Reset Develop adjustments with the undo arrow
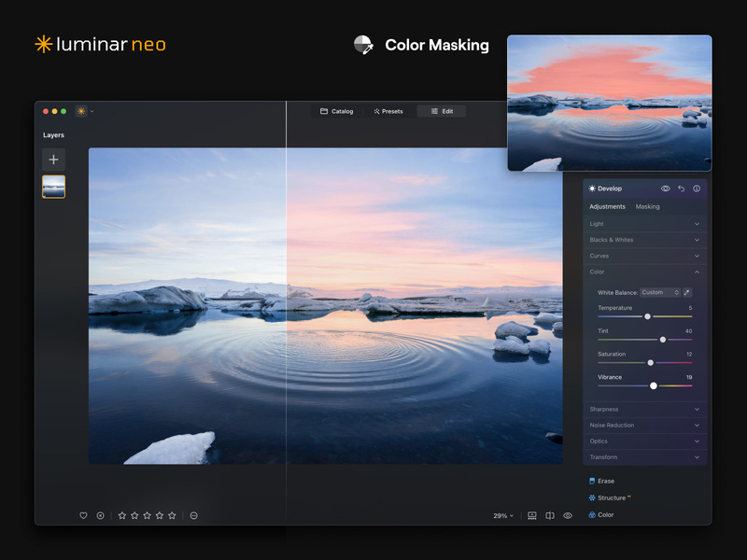The width and height of the screenshot is (747, 560). [x=681, y=189]
